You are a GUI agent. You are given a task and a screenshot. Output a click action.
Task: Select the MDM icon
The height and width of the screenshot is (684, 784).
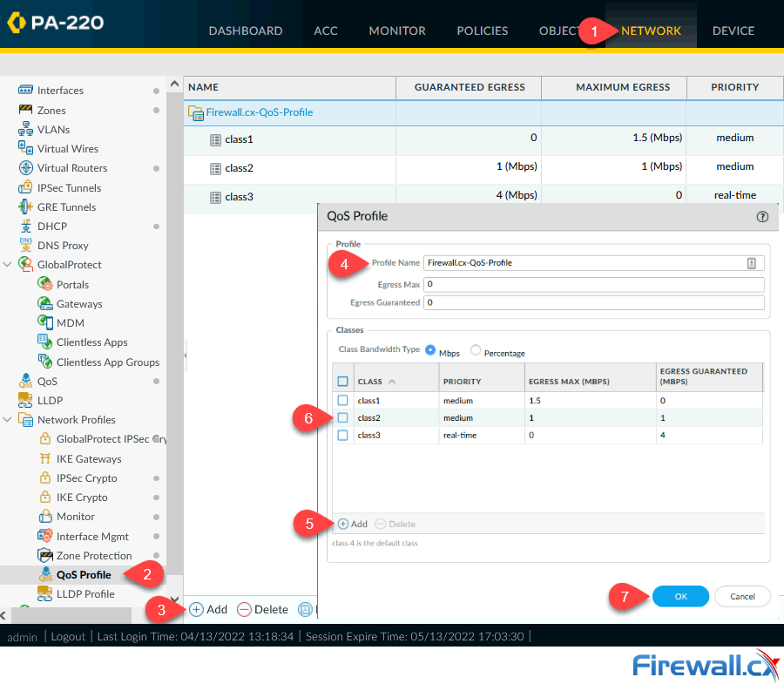click(45, 322)
